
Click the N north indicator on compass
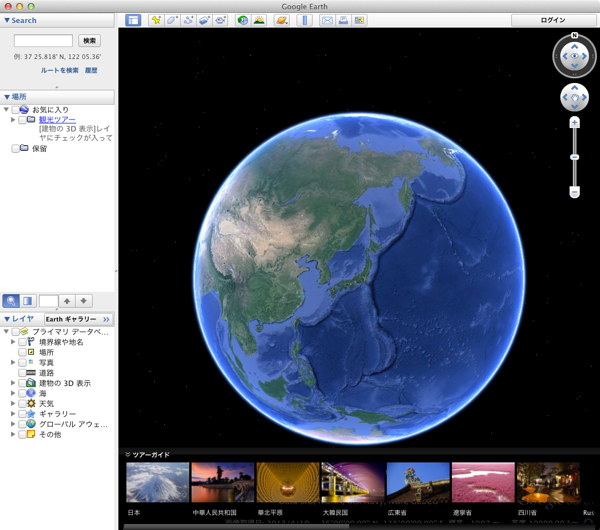click(574, 35)
